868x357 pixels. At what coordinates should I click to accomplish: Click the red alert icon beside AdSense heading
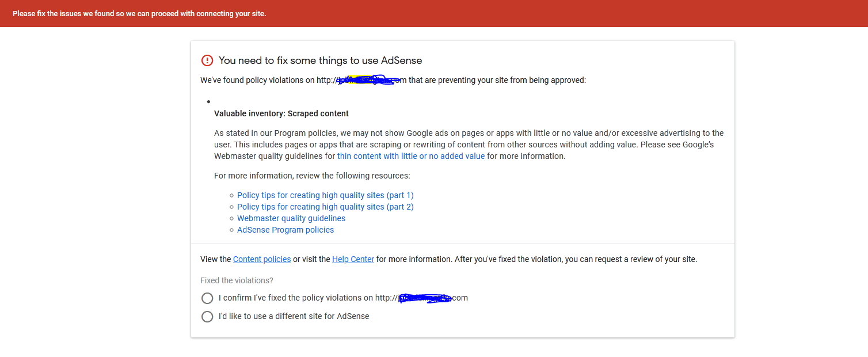pos(207,60)
